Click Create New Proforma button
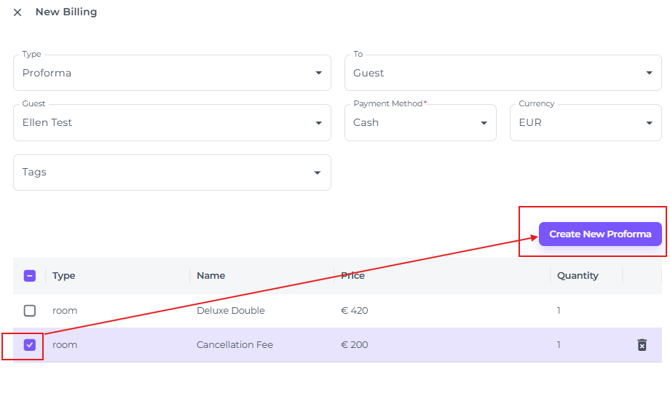Screen dimensions: 670x404 click(x=600, y=234)
